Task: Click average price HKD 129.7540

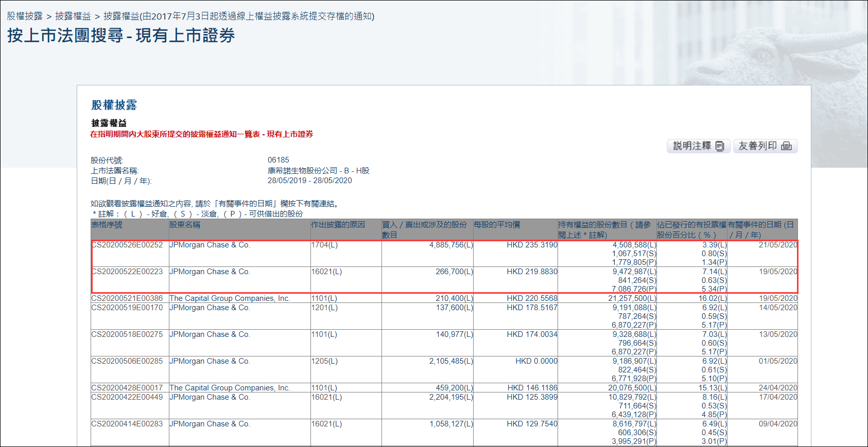Action: [532, 424]
